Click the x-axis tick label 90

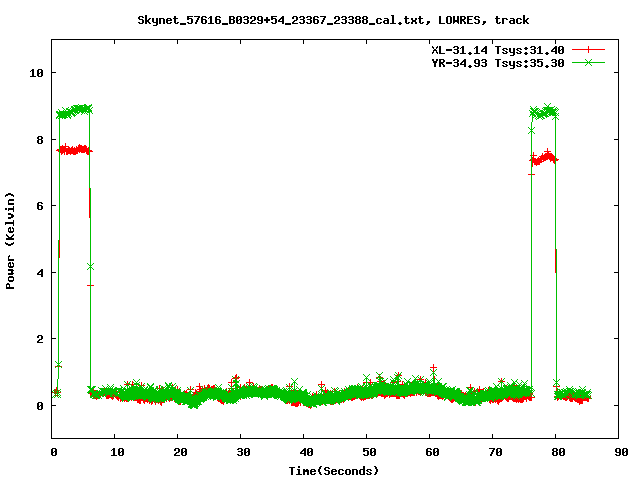click(621, 452)
